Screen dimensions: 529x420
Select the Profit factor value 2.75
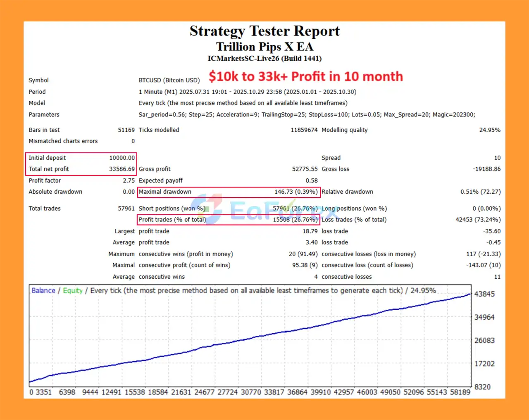coord(129,180)
